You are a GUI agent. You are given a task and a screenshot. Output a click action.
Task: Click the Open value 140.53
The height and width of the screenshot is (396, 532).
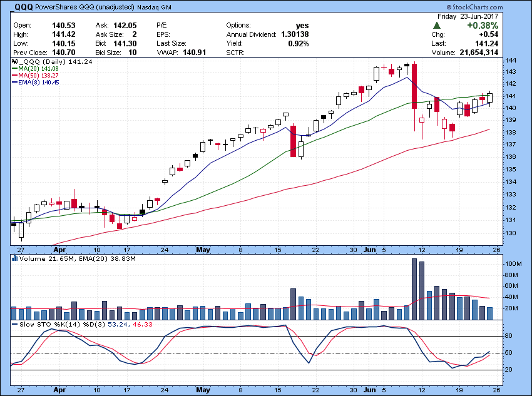pyautogui.click(x=63, y=26)
